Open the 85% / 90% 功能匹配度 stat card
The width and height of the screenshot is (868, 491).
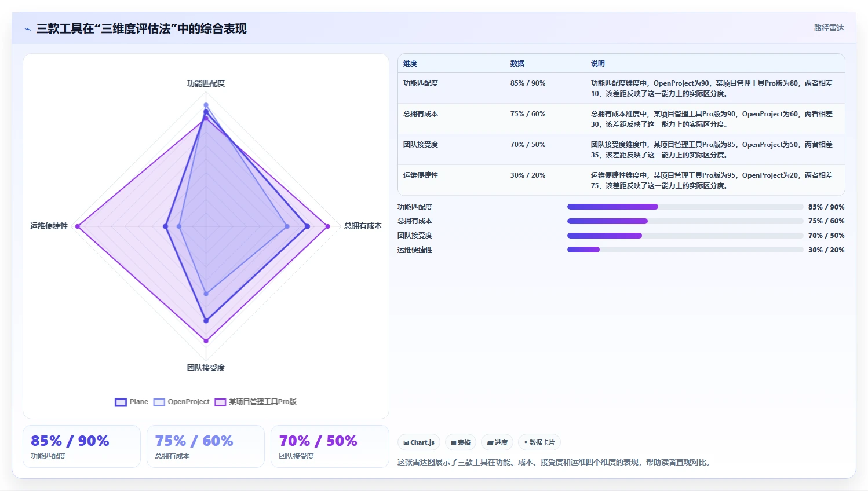tap(82, 446)
